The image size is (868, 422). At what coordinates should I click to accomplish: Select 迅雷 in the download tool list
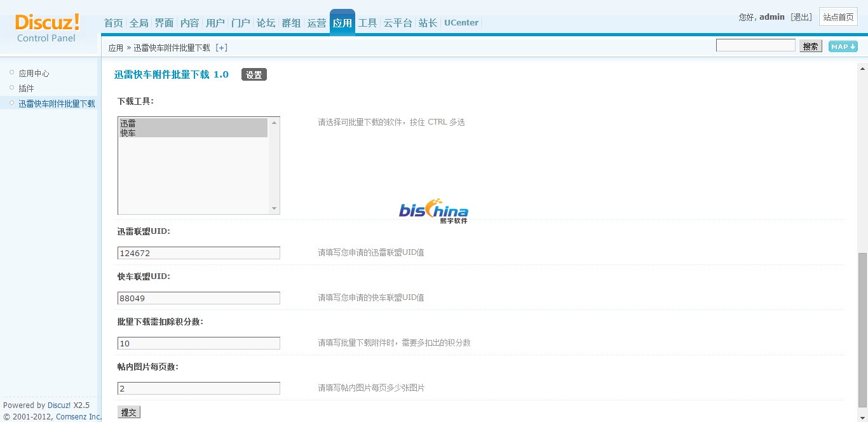point(193,123)
